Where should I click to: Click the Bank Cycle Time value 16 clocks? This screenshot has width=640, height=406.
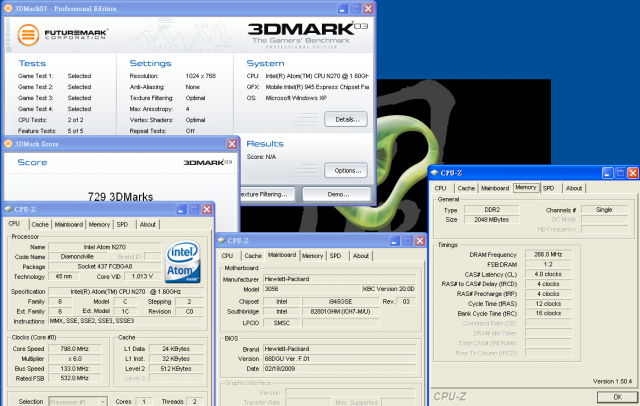point(548,313)
